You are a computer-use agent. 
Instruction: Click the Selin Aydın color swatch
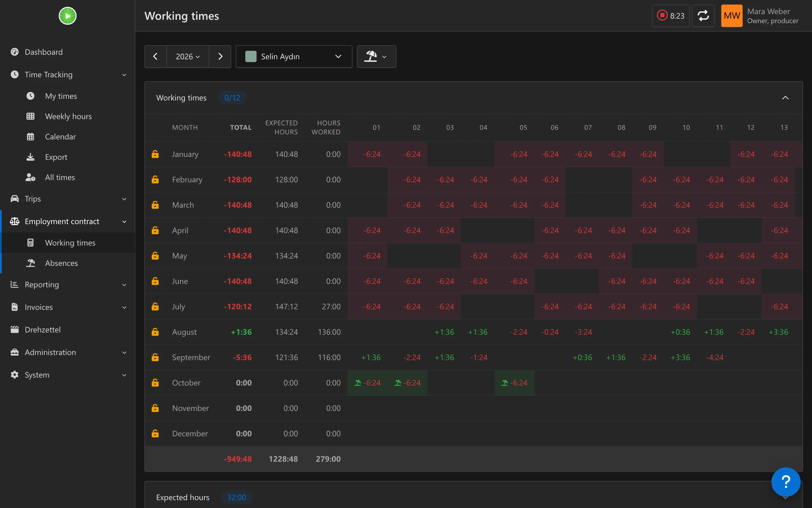click(251, 56)
